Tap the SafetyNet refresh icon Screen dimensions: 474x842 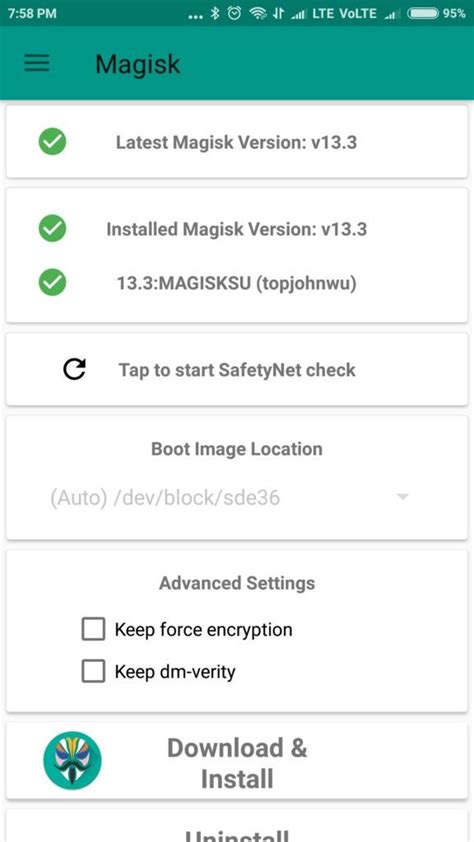74,369
